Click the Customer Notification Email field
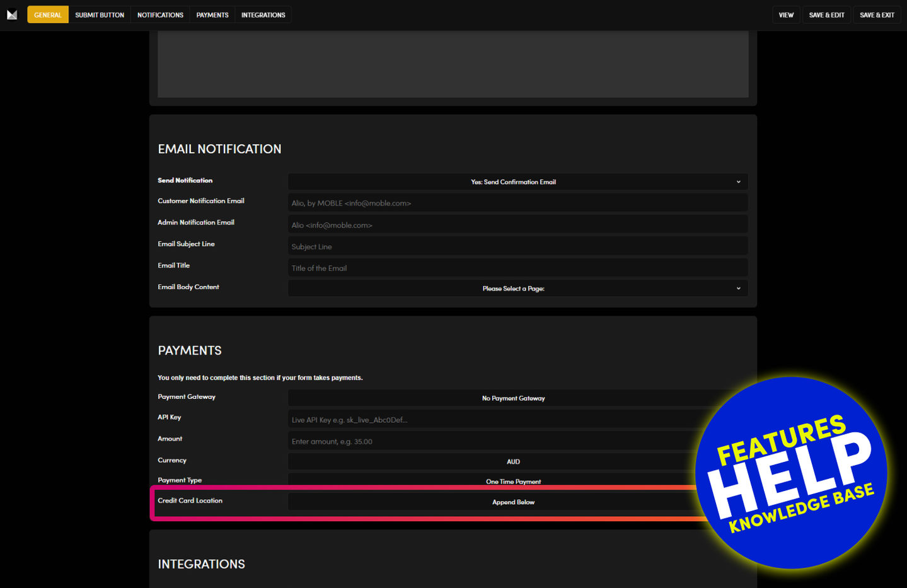This screenshot has width=907, height=588. tap(517, 204)
